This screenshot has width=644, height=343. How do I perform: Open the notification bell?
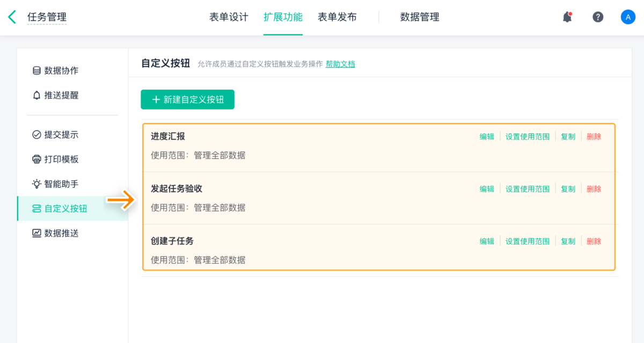(567, 17)
